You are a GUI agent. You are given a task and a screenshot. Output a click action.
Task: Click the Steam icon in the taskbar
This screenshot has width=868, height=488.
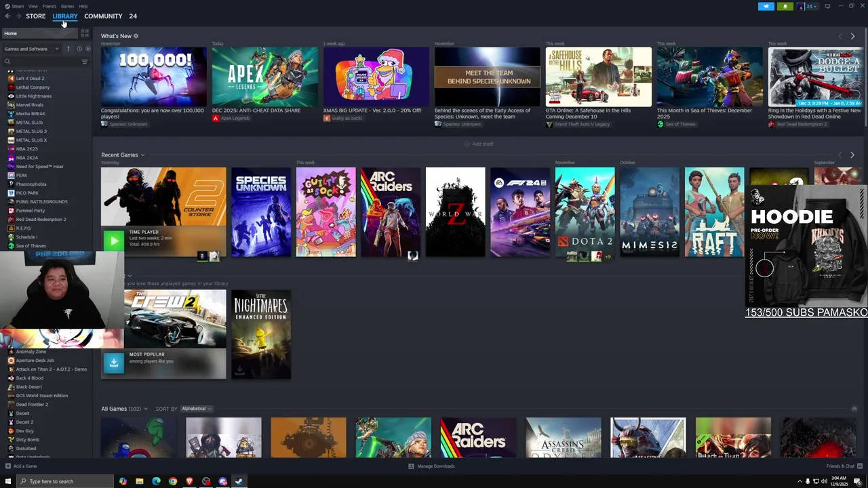click(x=239, y=481)
